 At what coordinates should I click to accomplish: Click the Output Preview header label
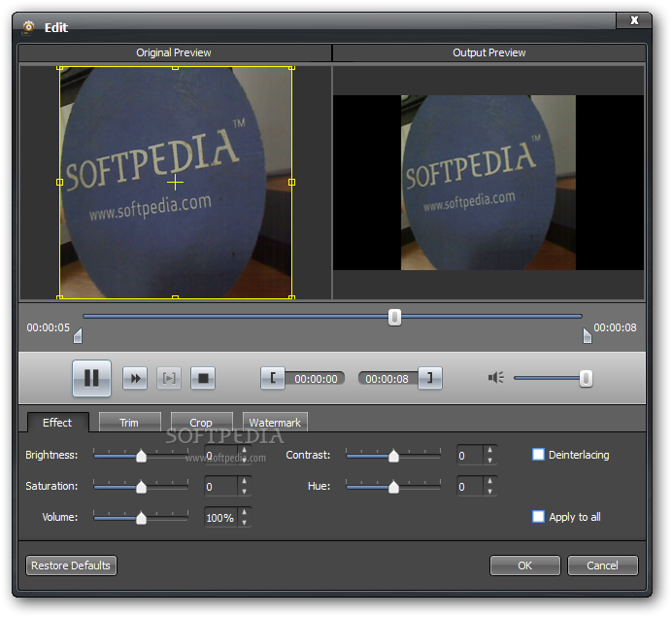pos(489,52)
